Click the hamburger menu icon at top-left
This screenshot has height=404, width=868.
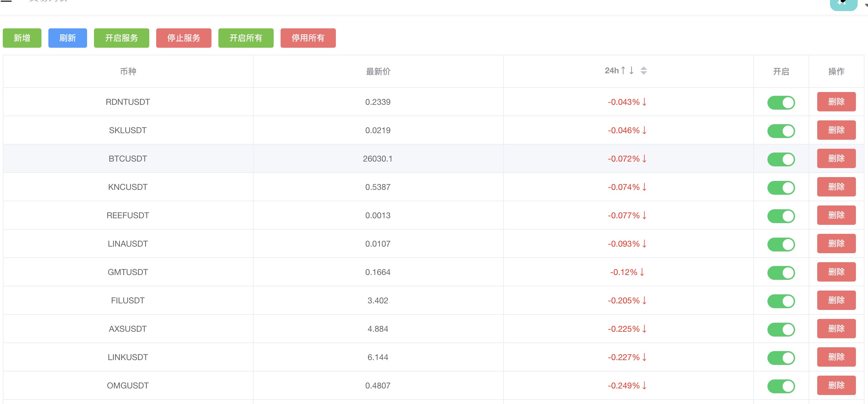pyautogui.click(x=6, y=1)
